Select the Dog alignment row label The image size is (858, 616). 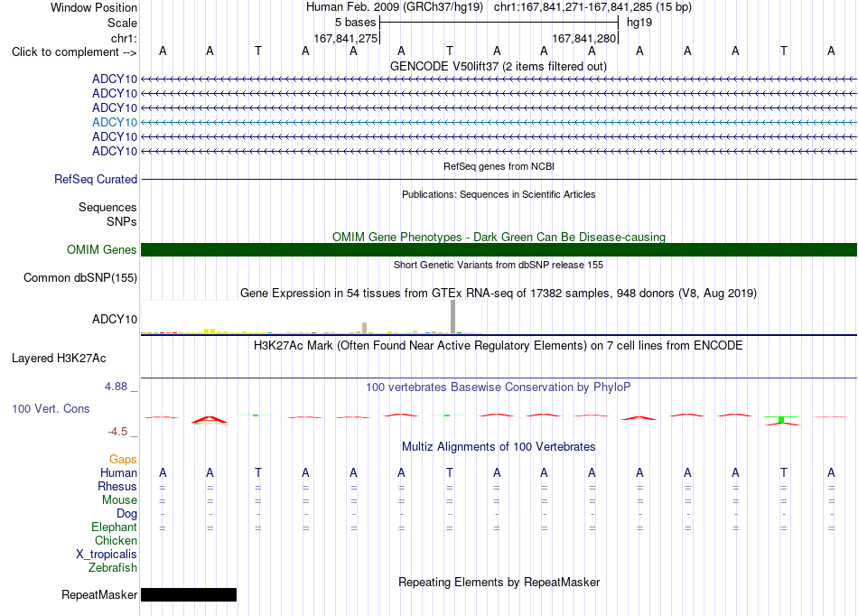click(x=126, y=514)
